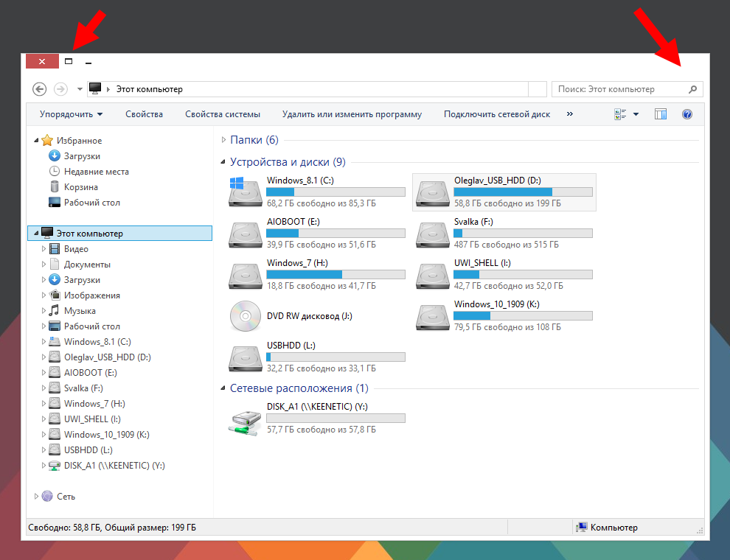730x560 pixels.
Task: Select the Oleglav_USB_HDD (D:) drive icon
Action: (x=432, y=192)
